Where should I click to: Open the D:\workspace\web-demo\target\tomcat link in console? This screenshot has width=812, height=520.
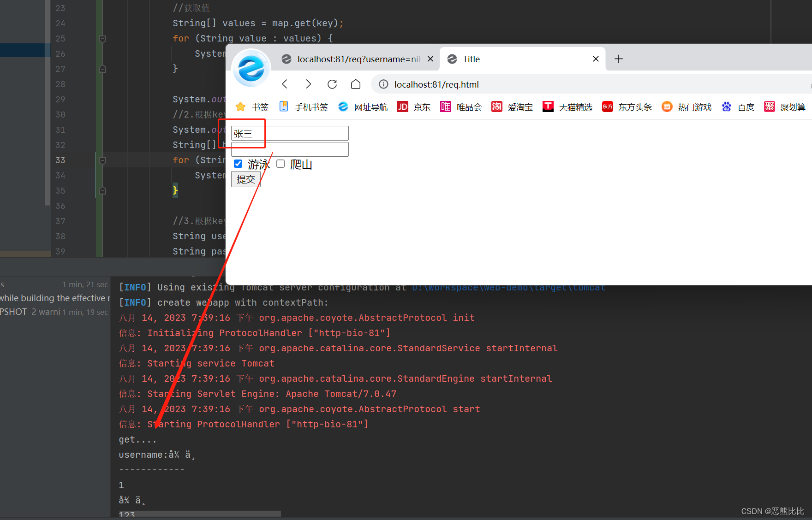point(508,288)
